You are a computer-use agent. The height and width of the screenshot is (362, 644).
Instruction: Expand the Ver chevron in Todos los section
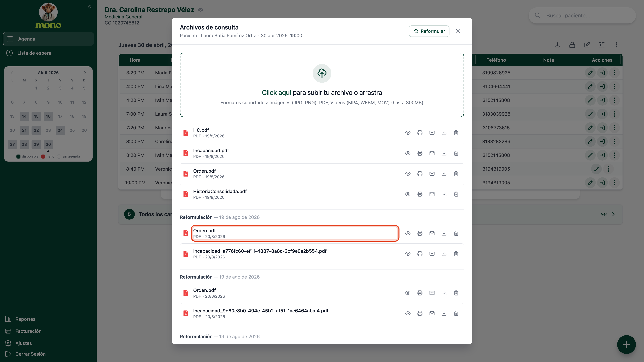[x=613, y=214]
